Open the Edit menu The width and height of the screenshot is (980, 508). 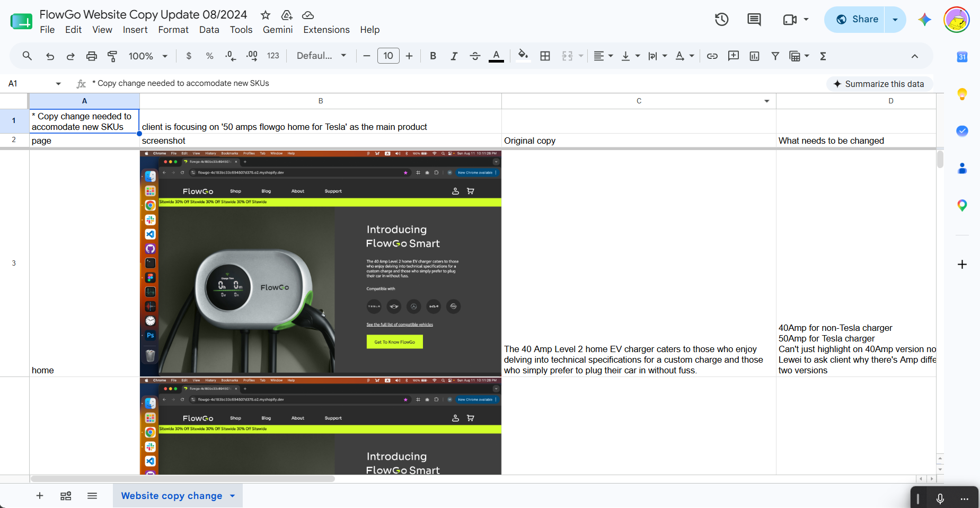click(x=73, y=30)
